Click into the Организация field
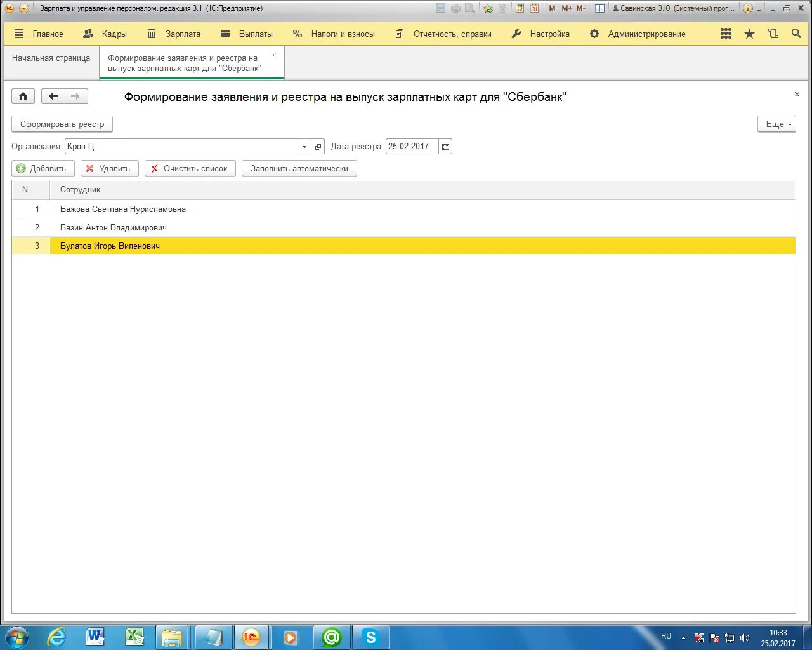Viewport: 812px width, 650px height. click(x=181, y=146)
